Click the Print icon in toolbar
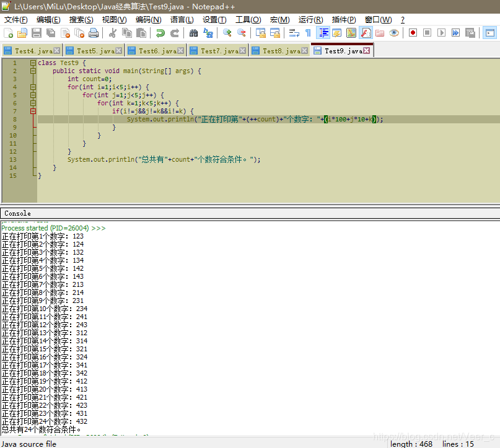The width and height of the screenshot is (500, 448). click(x=94, y=33)
